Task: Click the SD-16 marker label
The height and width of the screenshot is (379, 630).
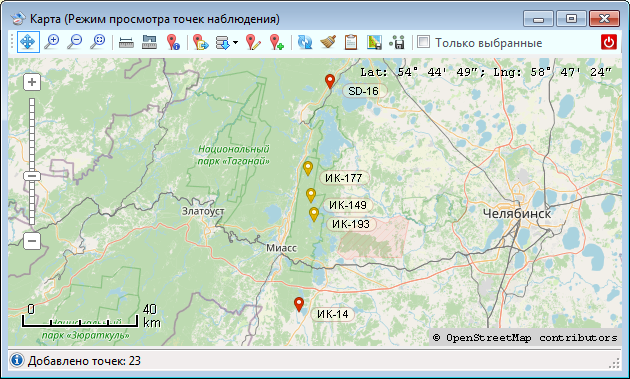Action: [364, 91]
